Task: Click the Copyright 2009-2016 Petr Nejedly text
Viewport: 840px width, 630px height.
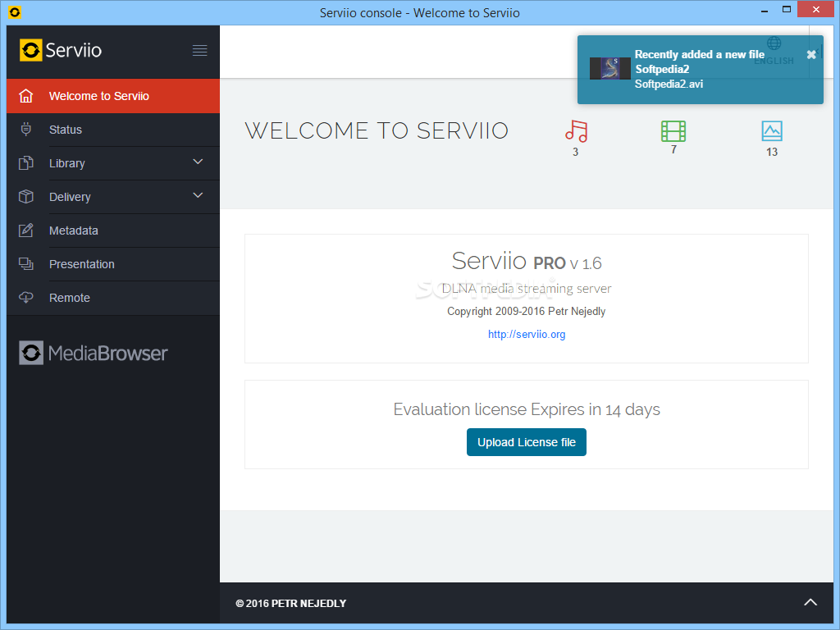Action: pyautogui.click(x=526, y=311)
